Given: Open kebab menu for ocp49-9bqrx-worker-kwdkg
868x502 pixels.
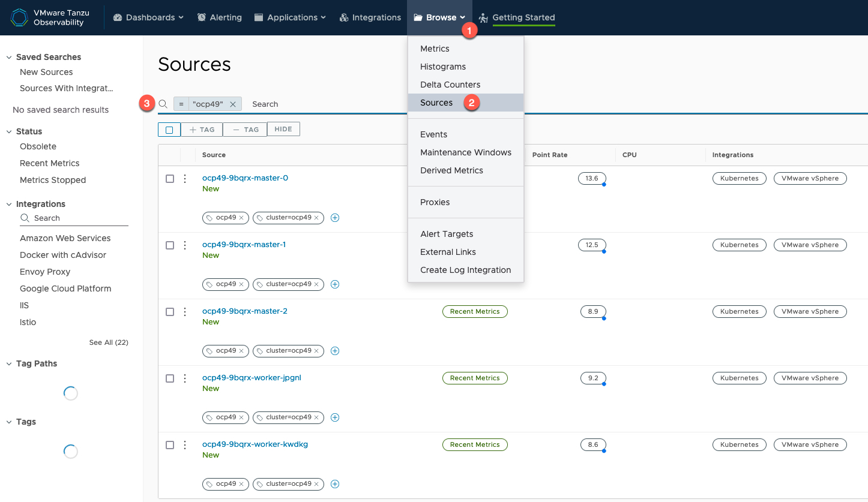Looking at the screenshot, I should pyautogui.click(x=185, y=445).
